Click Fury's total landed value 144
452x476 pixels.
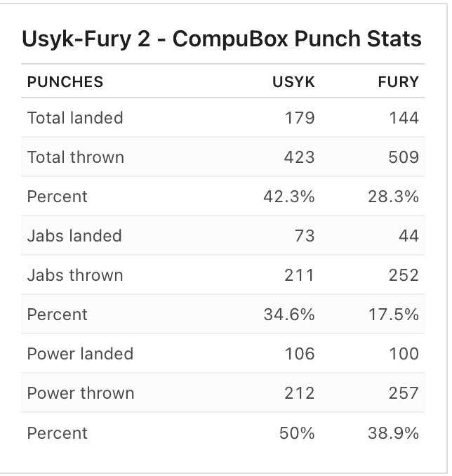404,118
